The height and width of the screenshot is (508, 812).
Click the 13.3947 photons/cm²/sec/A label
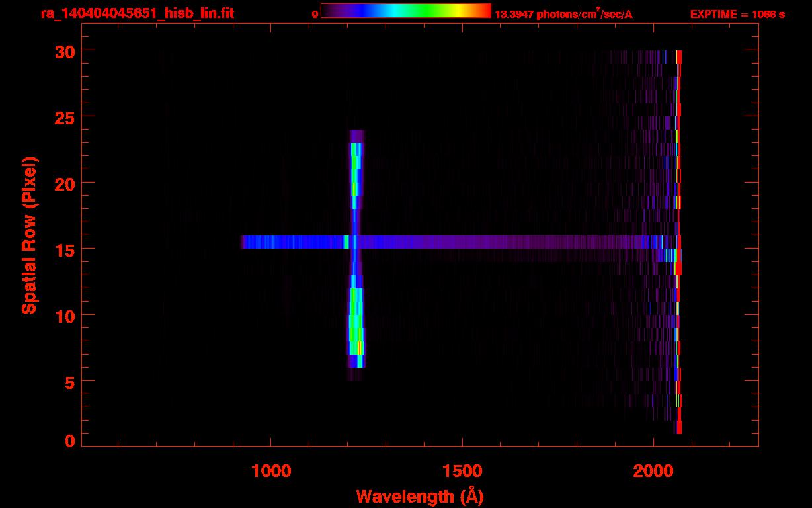[x=563, y=14]
